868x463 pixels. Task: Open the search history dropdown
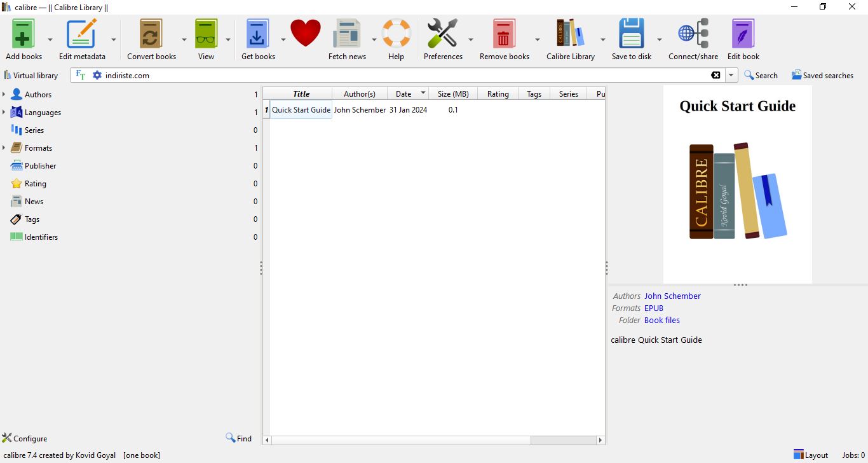tap(731, 75)
